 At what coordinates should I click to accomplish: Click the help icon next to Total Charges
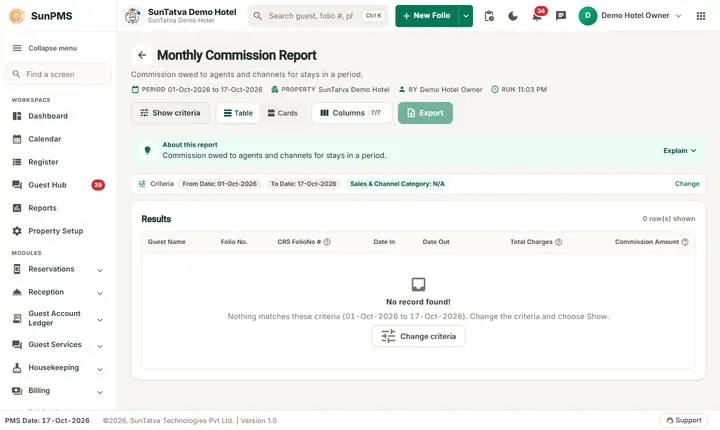[x=558, y=242]
